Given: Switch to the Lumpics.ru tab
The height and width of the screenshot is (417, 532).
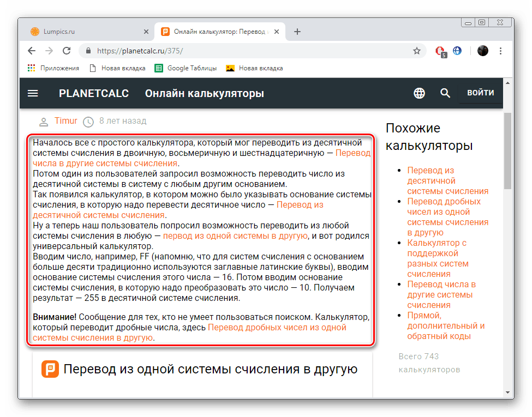Looking at the screenshot, I should pyautogui.click(x=88, y=32).
